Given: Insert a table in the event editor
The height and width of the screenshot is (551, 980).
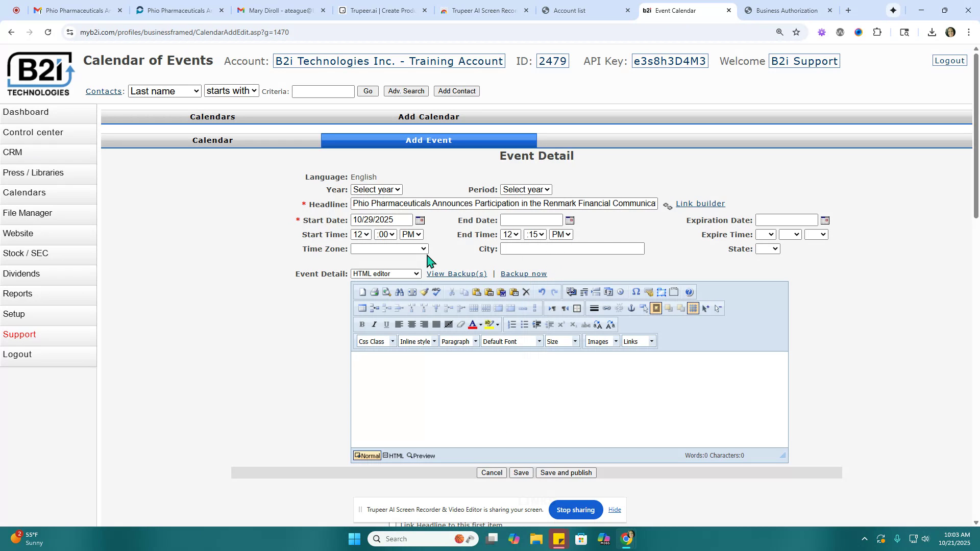Looking at the screenshot, I should coord(362,308).
